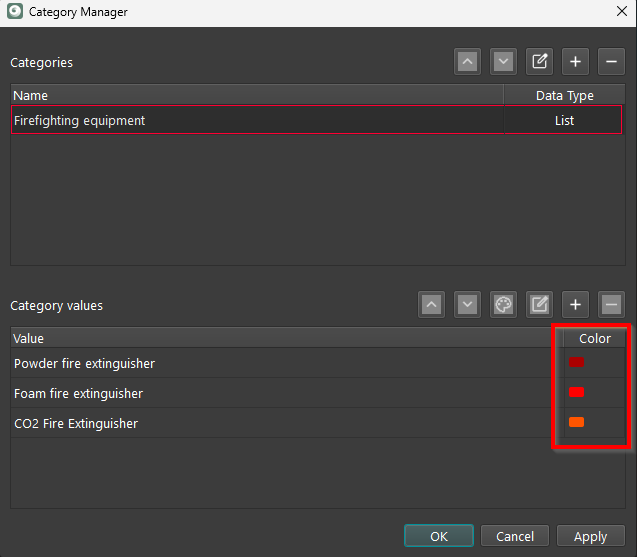Select the Firefighting equipment category row
This screenshot has height=557, width=637.
[x=256, y=121]
